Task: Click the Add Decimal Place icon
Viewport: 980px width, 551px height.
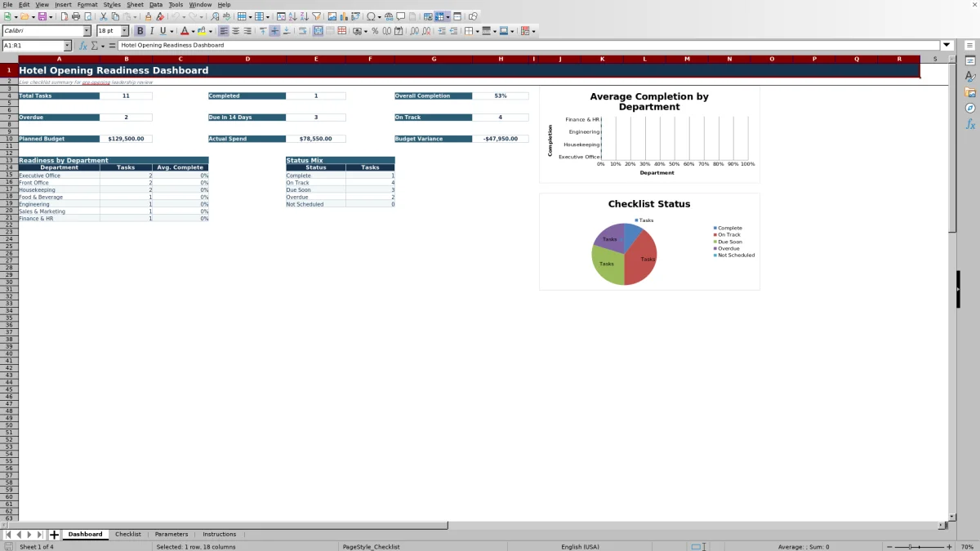Action: 414,31
